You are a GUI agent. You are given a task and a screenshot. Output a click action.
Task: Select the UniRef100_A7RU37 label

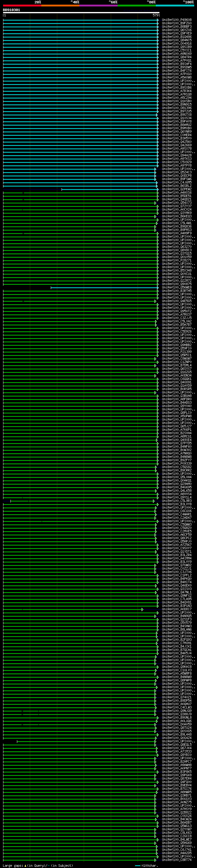[177, 315]
